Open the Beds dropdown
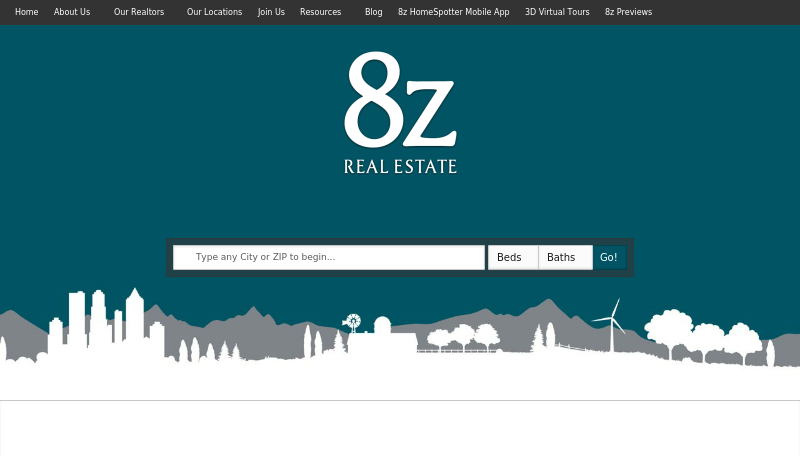This screenshot has height=456, width=800. (513, 257)
